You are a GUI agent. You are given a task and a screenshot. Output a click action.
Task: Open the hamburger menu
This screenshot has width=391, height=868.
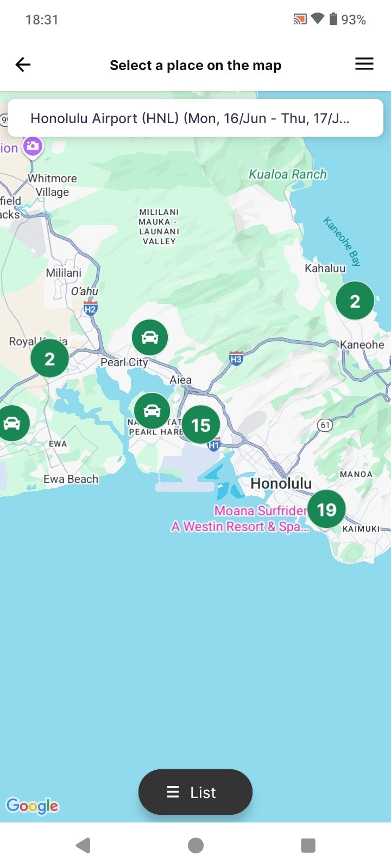[x=364, y=64]
